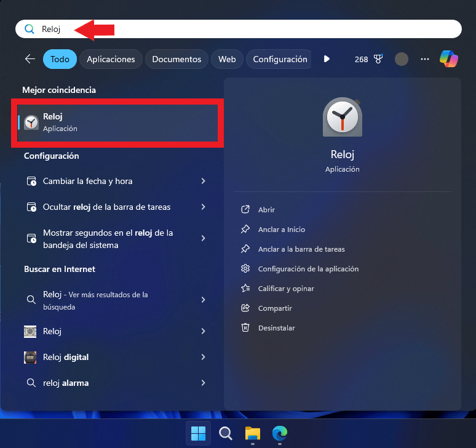This screenshot has width=476, height=448.
Task: Open the three-dot more options menu
Action: (425, 59)
